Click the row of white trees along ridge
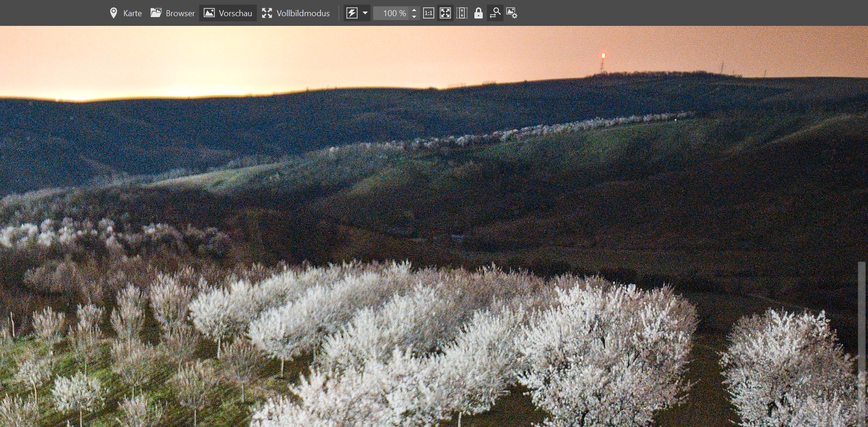The height and width of the screenshot is (427, 868). tap(508, 133)
